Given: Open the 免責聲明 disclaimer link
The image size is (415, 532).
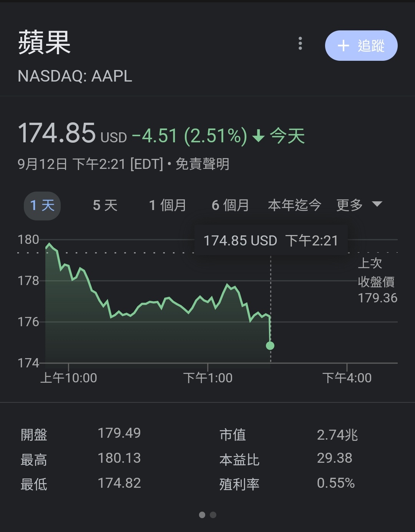Looking at the screenshot, I should pos(203,164).
